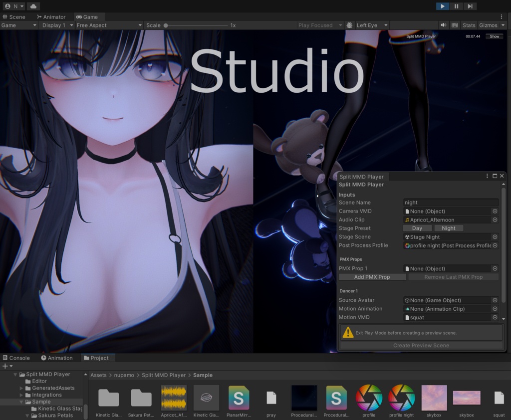The image size is (511, 420).
Task: Open the Display 1 dropdown
Action: tap(57, 25)
